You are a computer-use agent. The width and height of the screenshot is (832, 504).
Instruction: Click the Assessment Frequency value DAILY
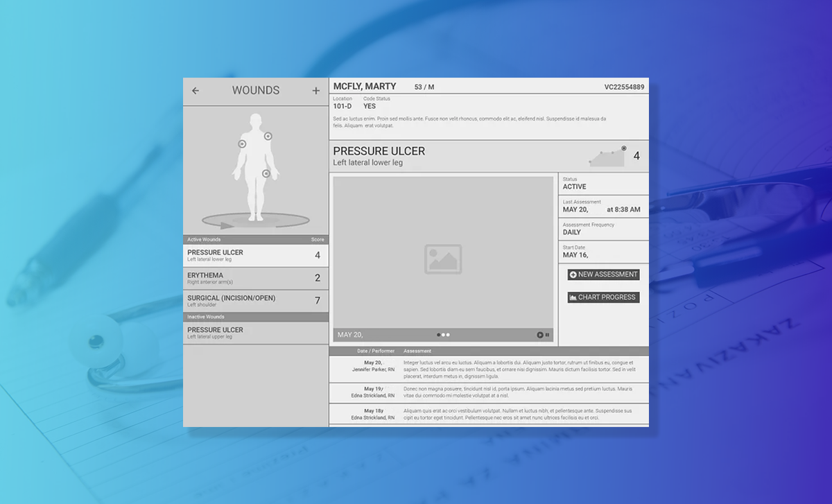point(572,232)
